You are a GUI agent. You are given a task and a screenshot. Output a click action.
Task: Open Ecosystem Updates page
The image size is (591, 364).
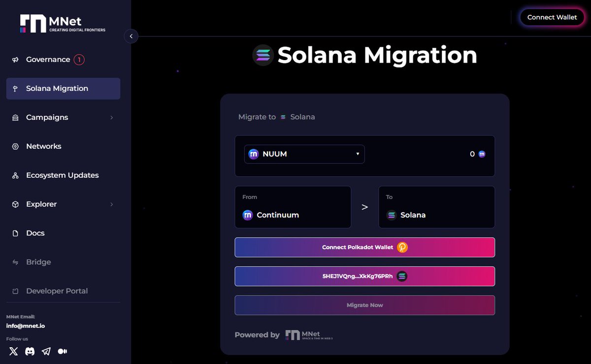[63, 175]
